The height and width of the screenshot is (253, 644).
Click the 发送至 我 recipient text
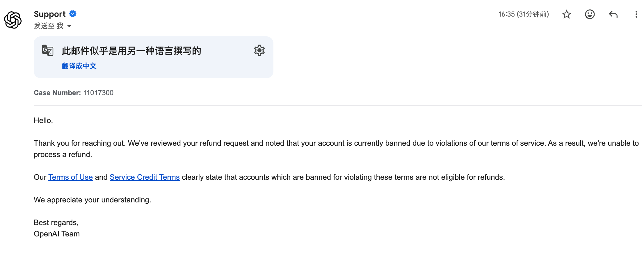pos(49,26)
